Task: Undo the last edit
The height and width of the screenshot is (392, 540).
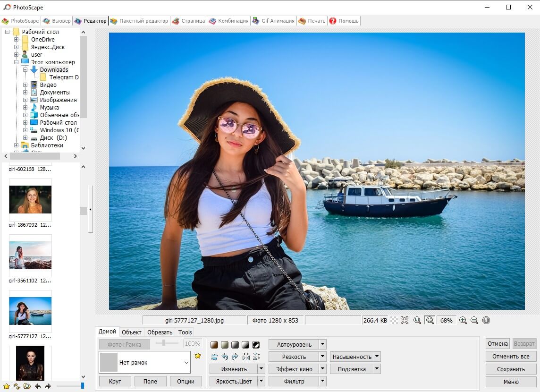Action: pyautogui.click(x=224, y=357)
